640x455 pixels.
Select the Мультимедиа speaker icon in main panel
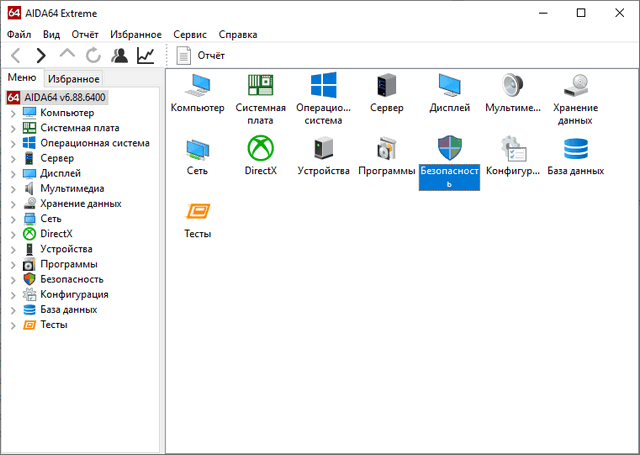(x=512, y=87)
